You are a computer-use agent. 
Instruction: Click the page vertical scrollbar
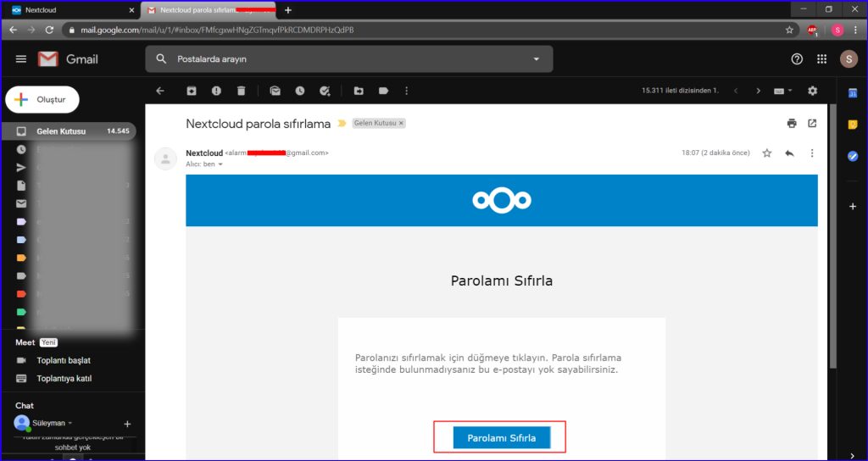832,236
